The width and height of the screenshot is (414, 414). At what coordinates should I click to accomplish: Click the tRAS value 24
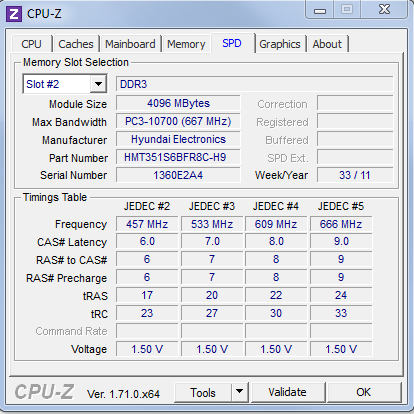(x=341, y=295)
